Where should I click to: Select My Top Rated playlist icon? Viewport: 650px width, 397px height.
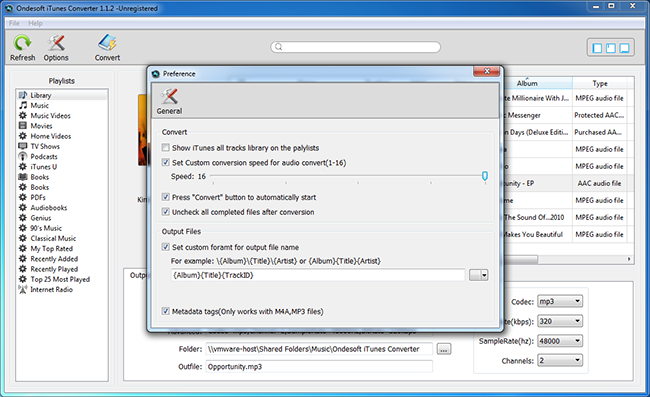[23, 248]
